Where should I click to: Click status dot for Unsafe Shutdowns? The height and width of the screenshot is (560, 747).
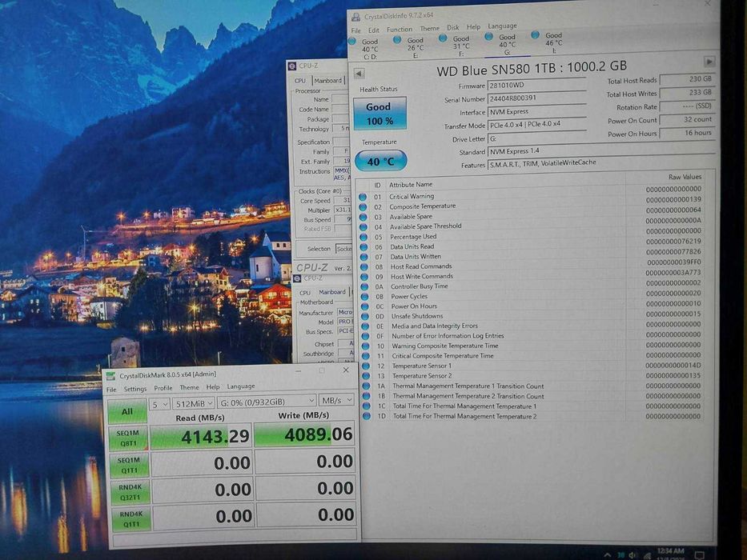pyautogui.click(x=365, y=316)
